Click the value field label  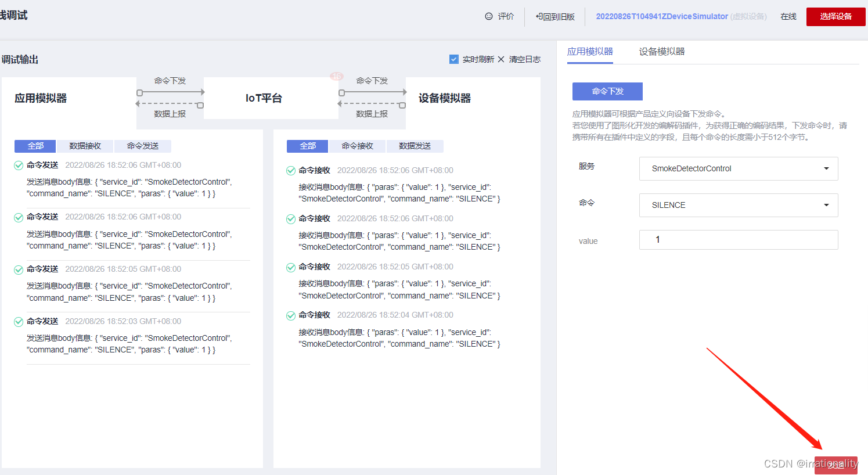click(588, 241)
